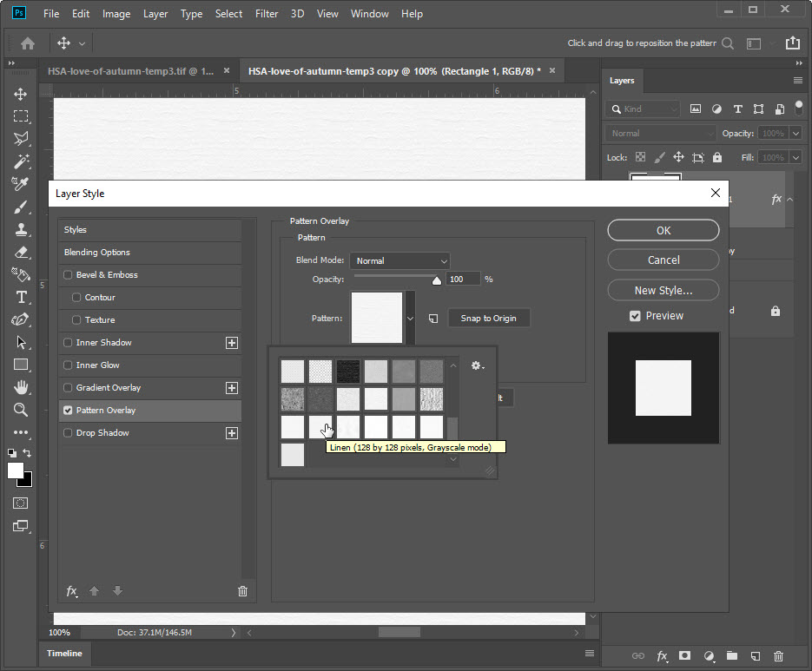Image resolution: width=812 pixels, height=671 pixels.
Task: Open the Filter menu
Action: (267, 14)
